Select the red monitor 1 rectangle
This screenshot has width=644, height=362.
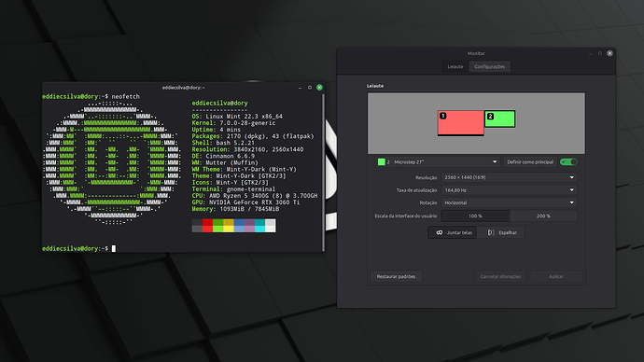460,122
